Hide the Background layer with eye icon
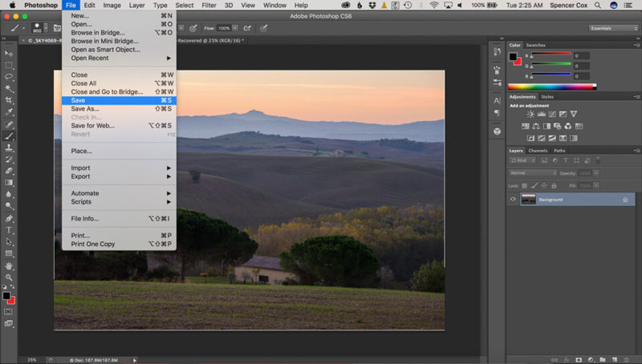This screenshot has width=642, height=364. pos(514,199)
